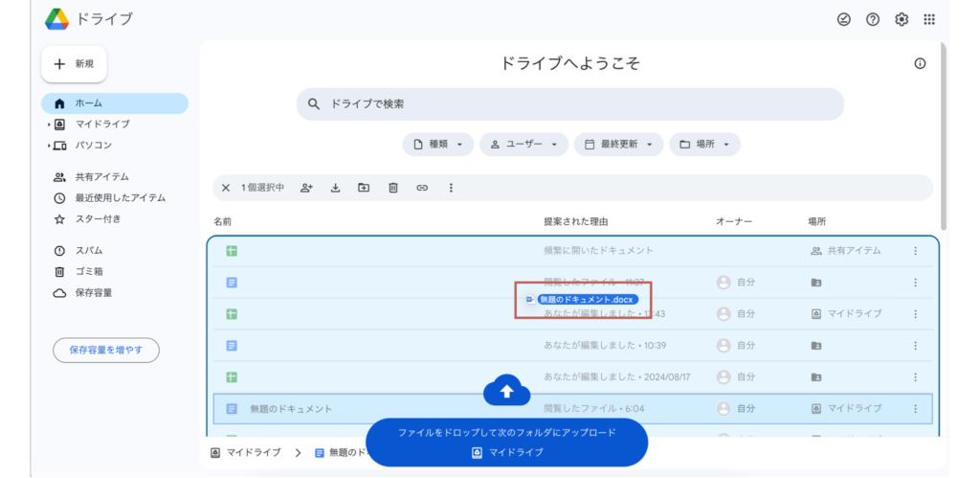Click the trash icon in selection toolbar
The image size is (980, 478).
click(392, 188)
